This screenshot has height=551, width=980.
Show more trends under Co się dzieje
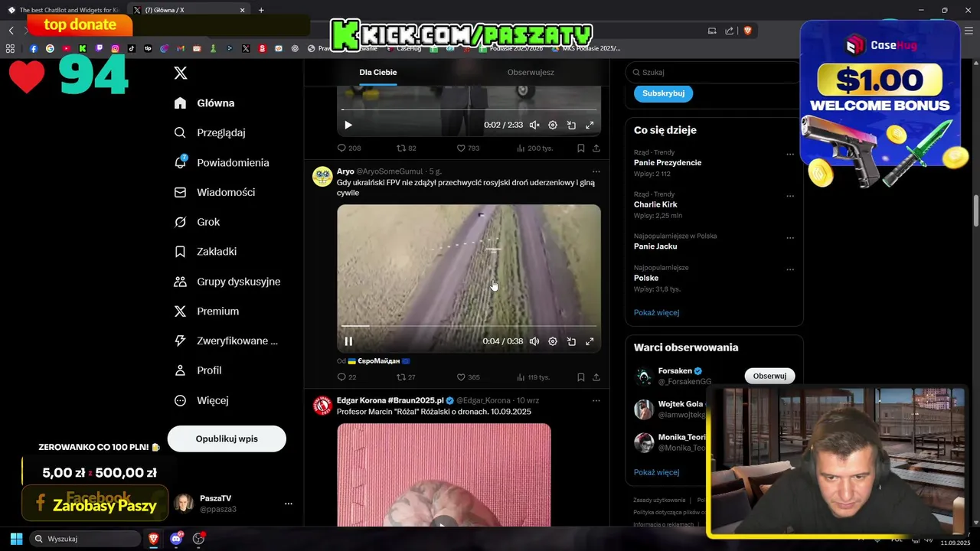pyautogui.click(x=656, y=312)
